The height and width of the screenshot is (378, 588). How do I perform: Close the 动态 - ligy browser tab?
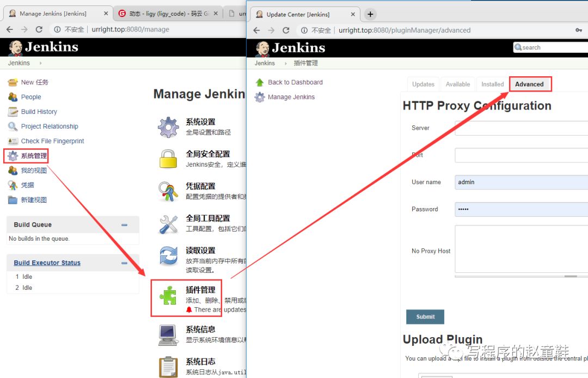click(x=216, y=14)
